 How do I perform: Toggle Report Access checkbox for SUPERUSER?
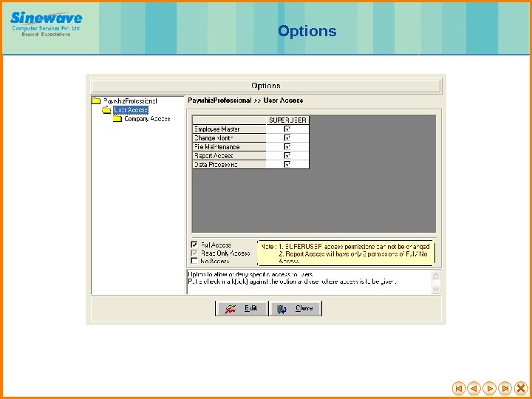click(287, 155)
